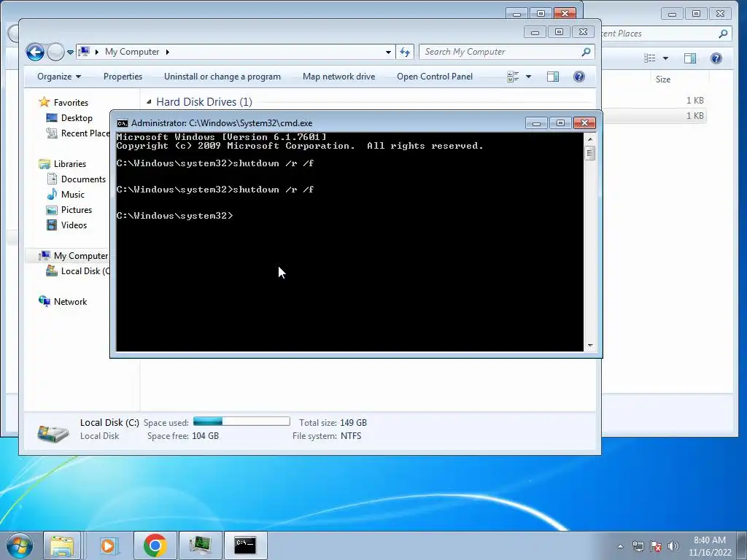The width and height of the screenshot is (747, 560).
Task: Click view icon in background right window
Action: click(x=650, y=58)
